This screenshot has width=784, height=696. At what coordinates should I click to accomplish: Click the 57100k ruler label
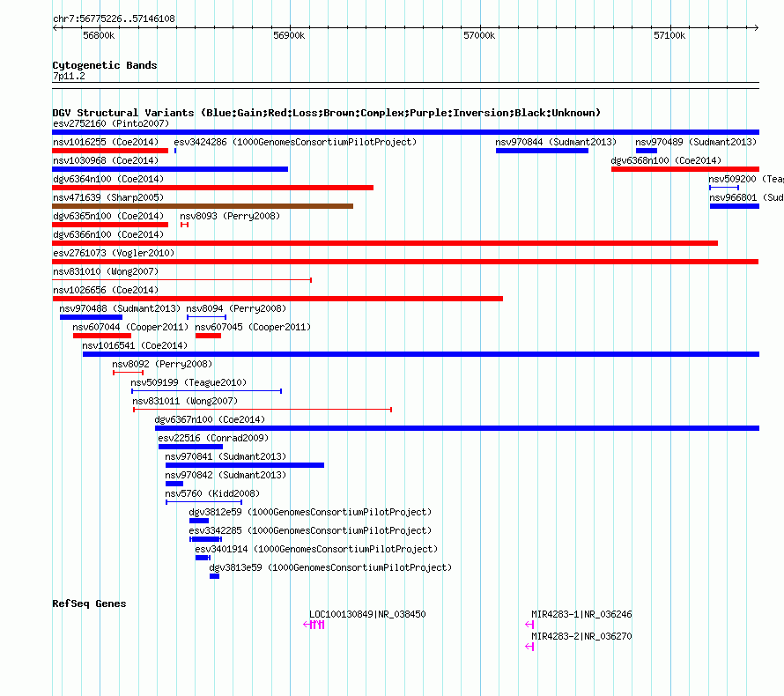669,35
